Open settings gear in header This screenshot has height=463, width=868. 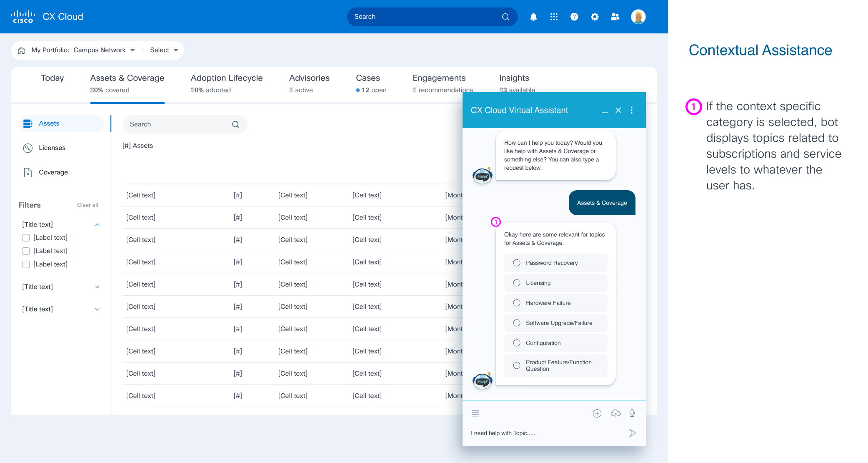595,17
